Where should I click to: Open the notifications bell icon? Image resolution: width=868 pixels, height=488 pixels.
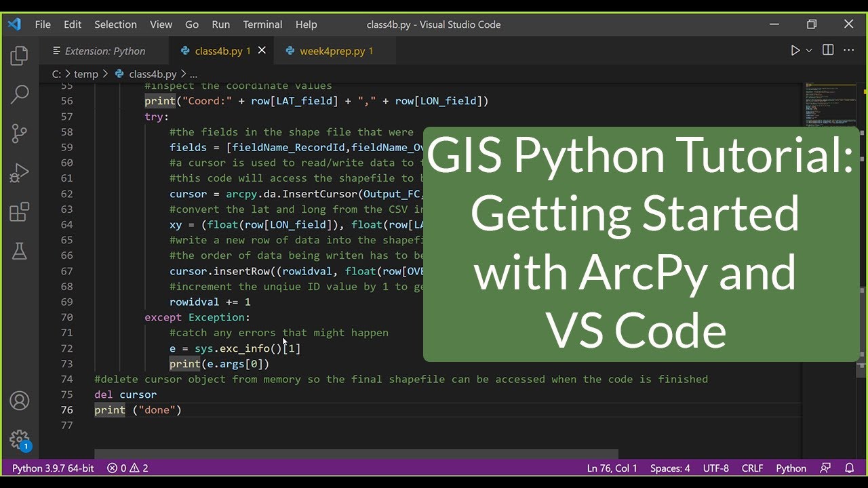[849, 468]
